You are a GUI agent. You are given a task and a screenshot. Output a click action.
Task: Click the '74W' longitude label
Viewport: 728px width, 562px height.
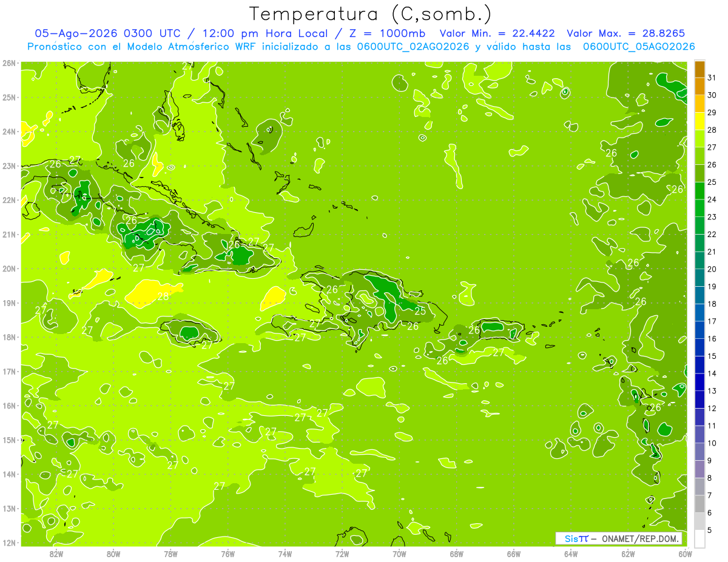tap(285, 554)
